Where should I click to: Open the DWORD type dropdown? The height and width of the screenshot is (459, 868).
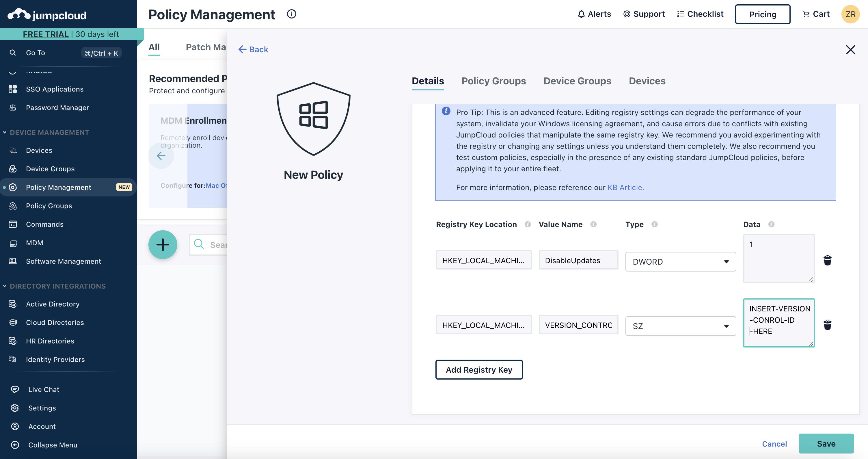(680, 261)
